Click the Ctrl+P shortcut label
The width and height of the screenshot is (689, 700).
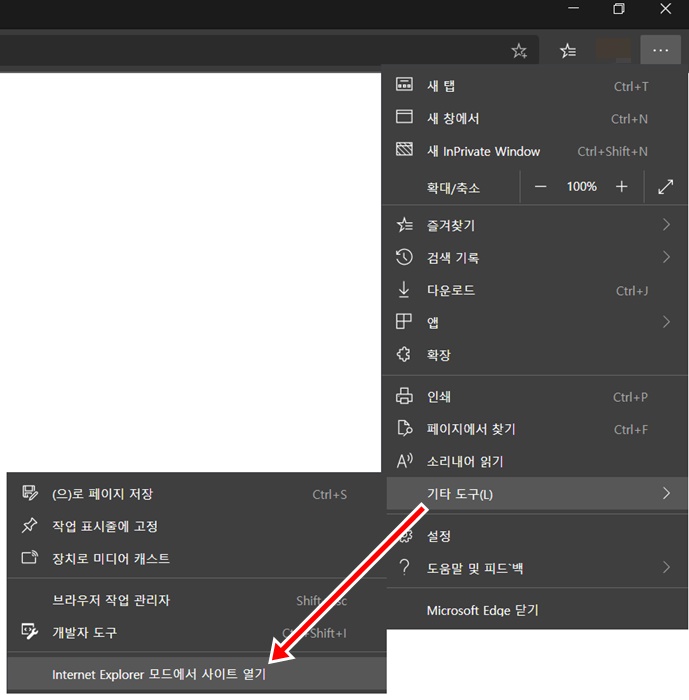point(630,397)
